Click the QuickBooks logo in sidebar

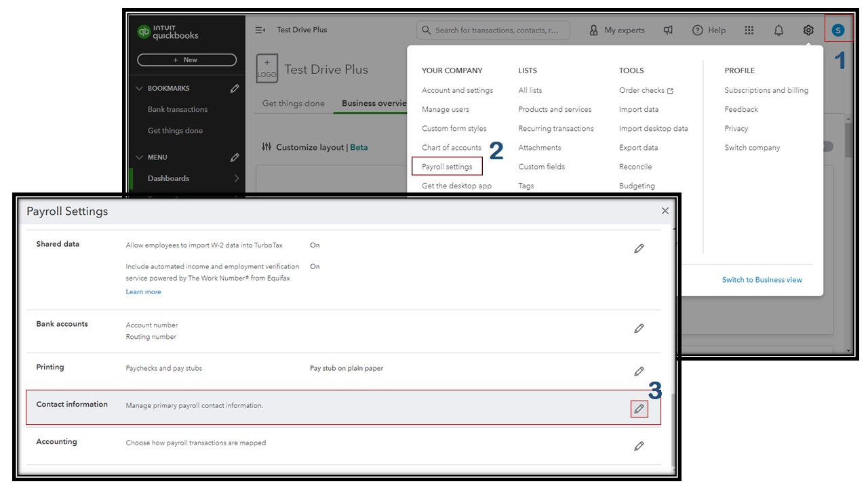click(x=167, y=31)
